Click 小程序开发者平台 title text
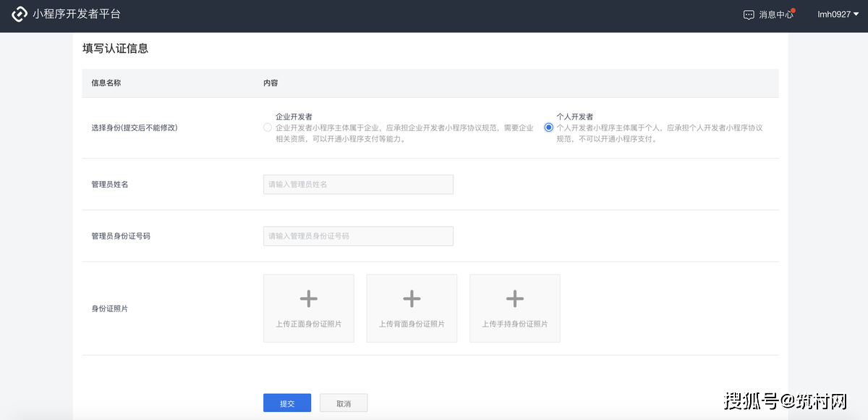Viewport: 868px width, 420px height. click(x=77, y=14)
